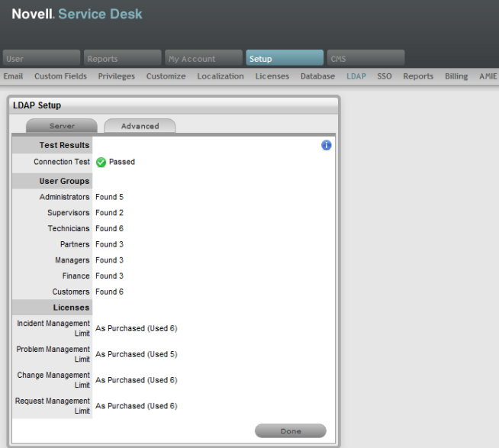Screen dimensions: 499x448
Task: Go to Custom Fields settings
Action: (x=60, y=76)
